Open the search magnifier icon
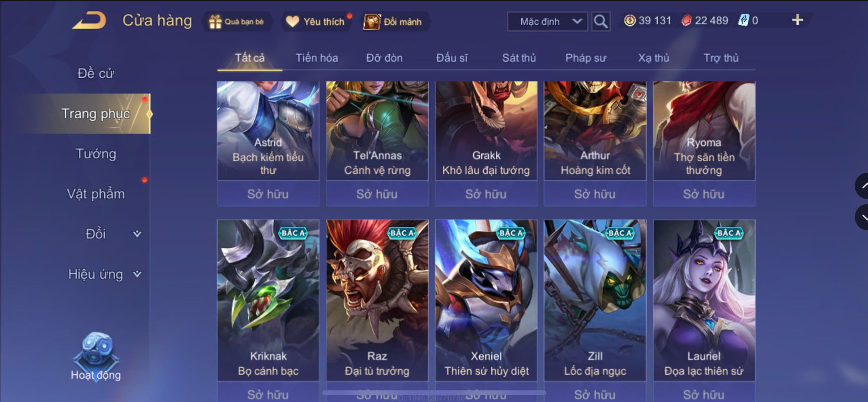868x402 pixels. click(601, 21)
